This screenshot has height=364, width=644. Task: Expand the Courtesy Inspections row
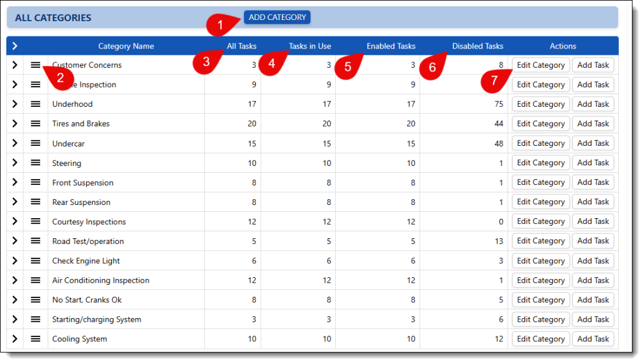(15, 221)
